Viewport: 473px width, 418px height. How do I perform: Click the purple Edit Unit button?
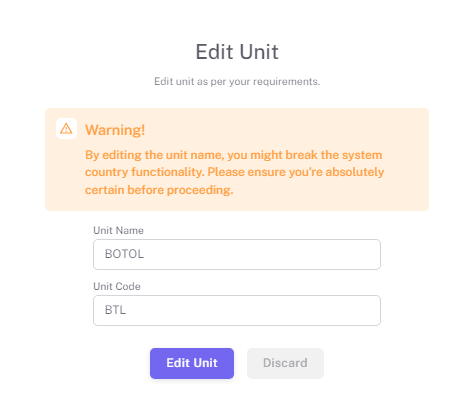pyautogui.click(x=192, y=363)
